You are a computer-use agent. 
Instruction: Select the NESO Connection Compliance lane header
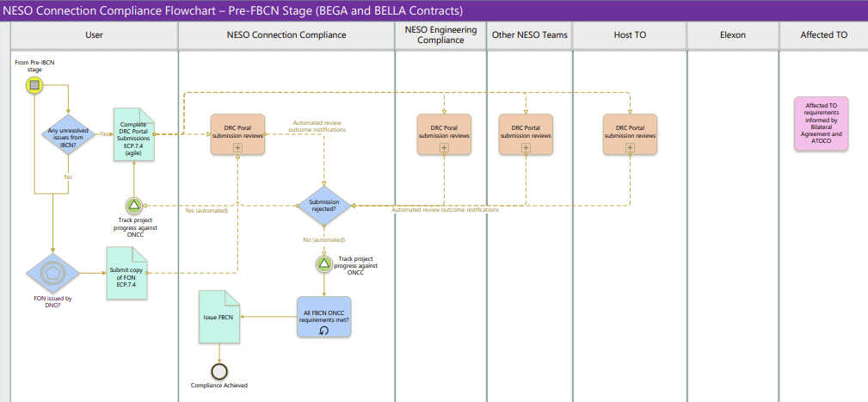(x=286, y=35)
